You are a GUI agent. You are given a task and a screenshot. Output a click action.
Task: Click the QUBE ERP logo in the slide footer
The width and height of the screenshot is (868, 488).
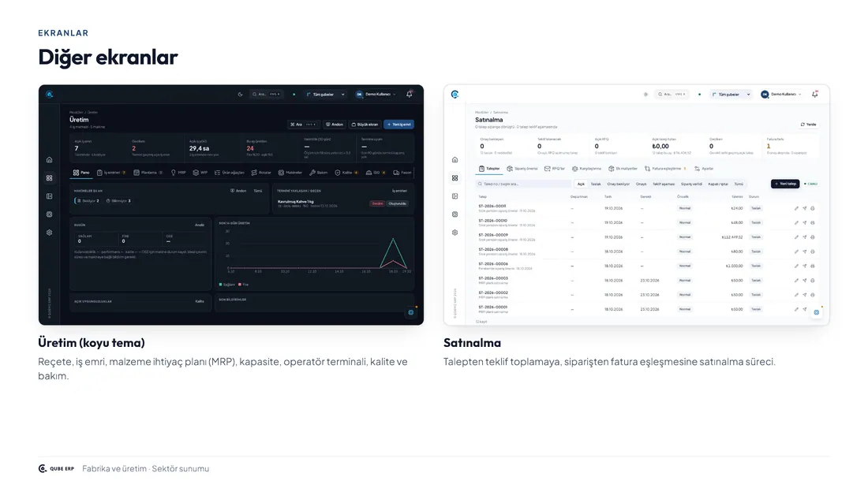click(57, 468)
